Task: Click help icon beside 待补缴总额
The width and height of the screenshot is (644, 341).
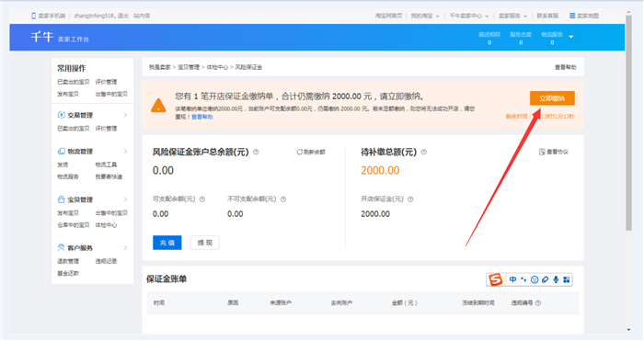Action: click(x=424, y=153)
